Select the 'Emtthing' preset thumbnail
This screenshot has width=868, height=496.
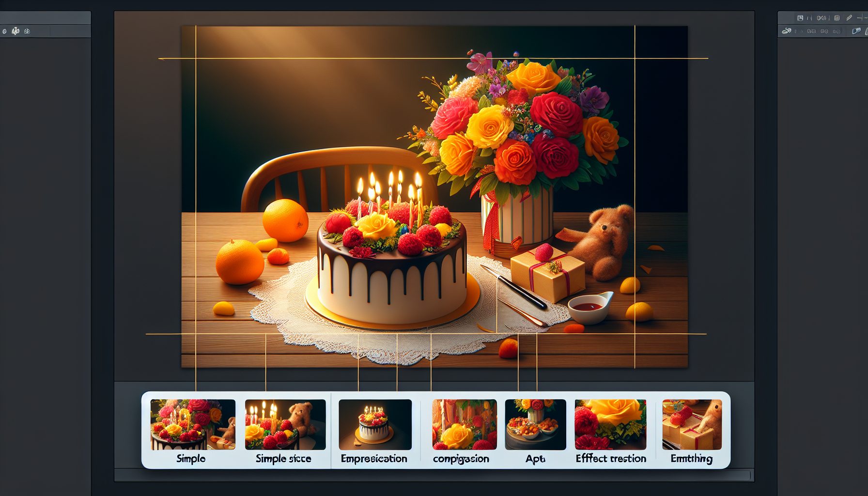point(692,424)
